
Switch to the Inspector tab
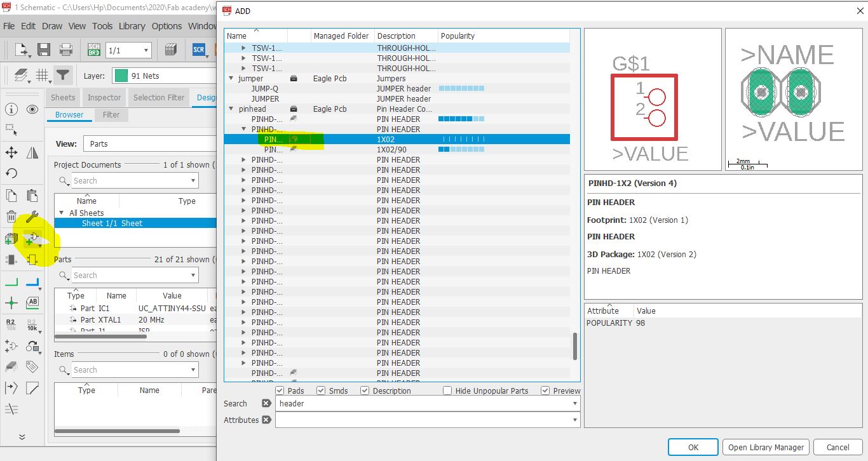click(104, 97)
